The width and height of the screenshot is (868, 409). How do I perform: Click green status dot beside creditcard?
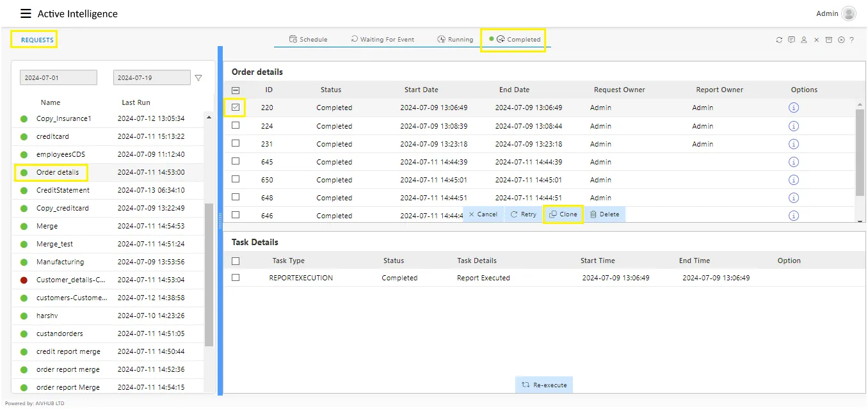point(24,136)
